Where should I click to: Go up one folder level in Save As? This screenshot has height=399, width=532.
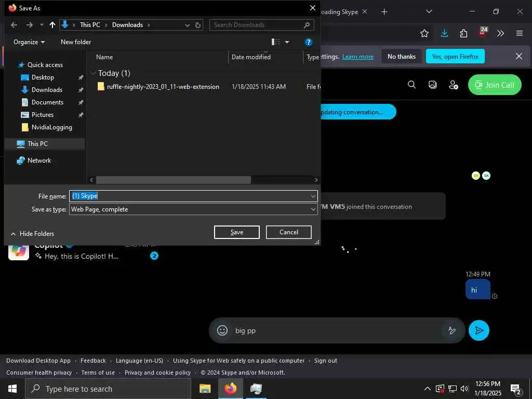(x=52, y=25)
